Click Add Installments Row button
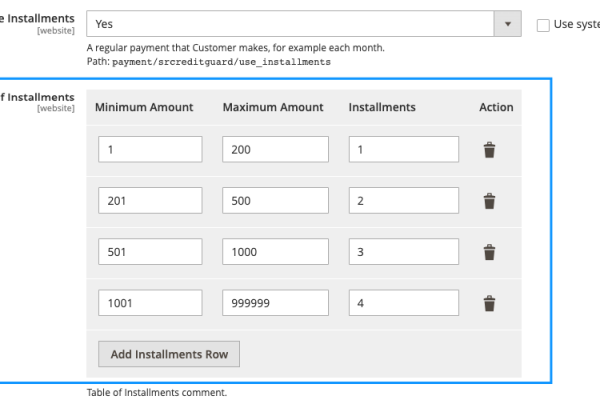This screenshot has height=400, width=600. 169,355
